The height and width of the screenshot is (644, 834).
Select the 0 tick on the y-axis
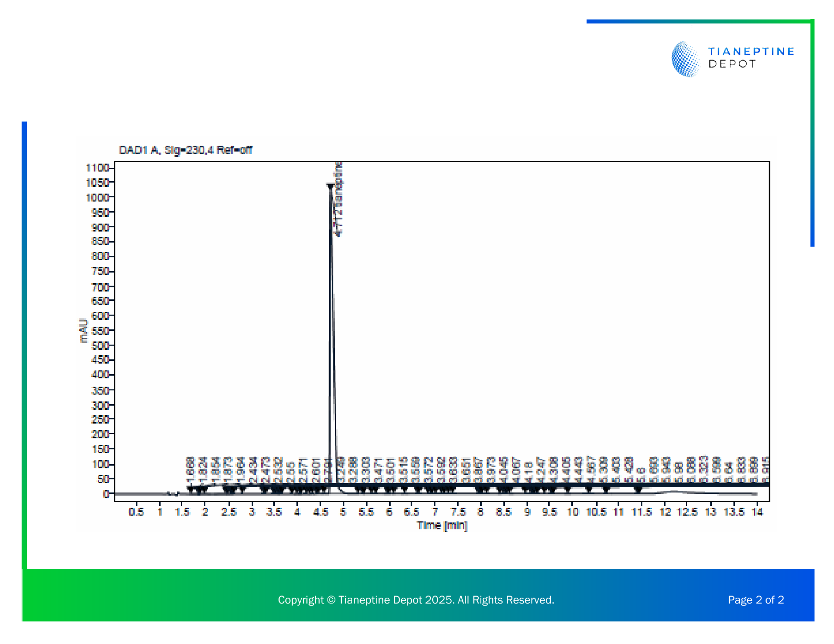click(105, 494)
